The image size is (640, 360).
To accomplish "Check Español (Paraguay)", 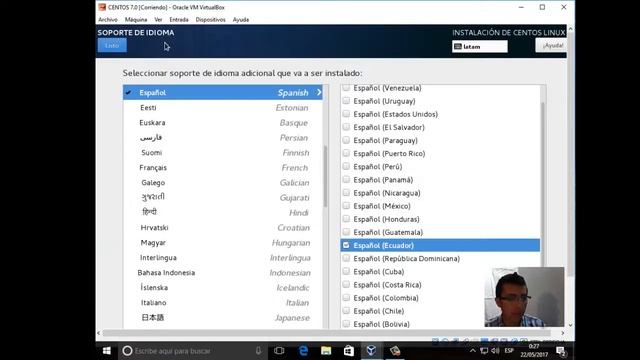I will point(346,140).
